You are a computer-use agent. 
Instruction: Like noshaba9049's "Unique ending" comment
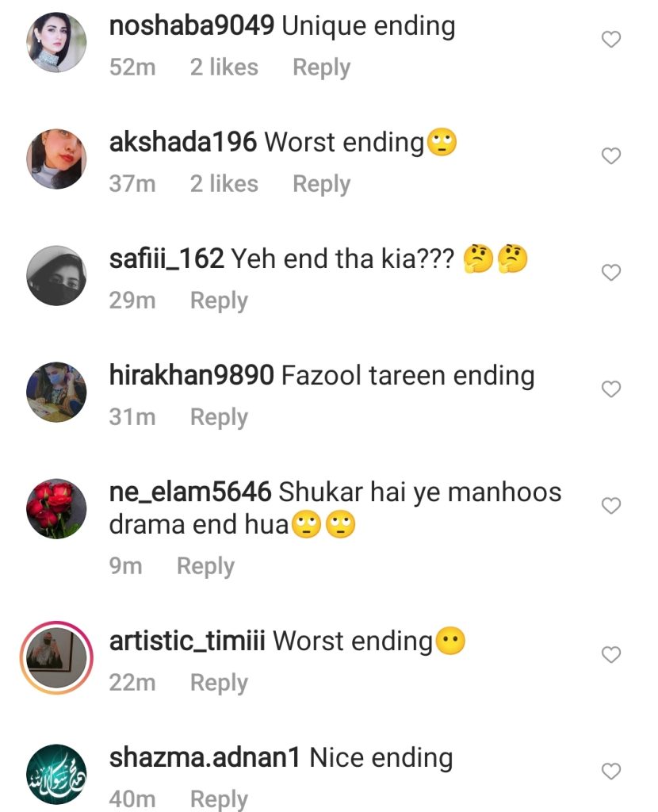point(611,40)
